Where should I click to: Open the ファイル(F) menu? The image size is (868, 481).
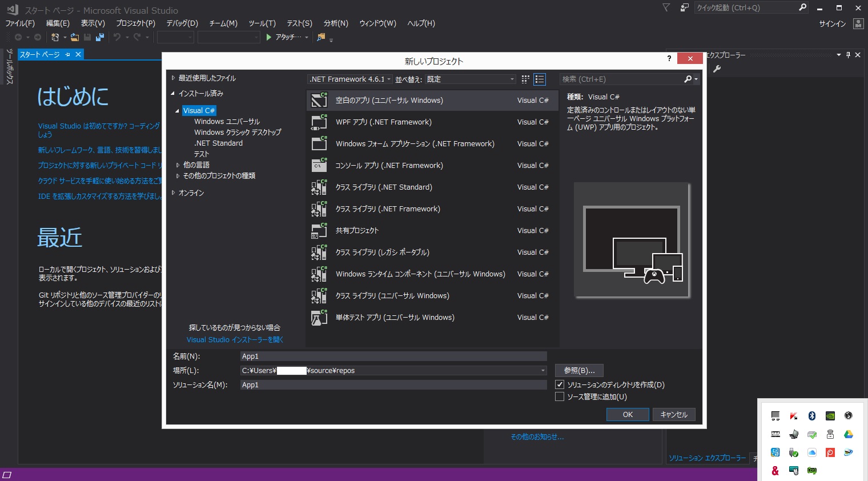20,23
